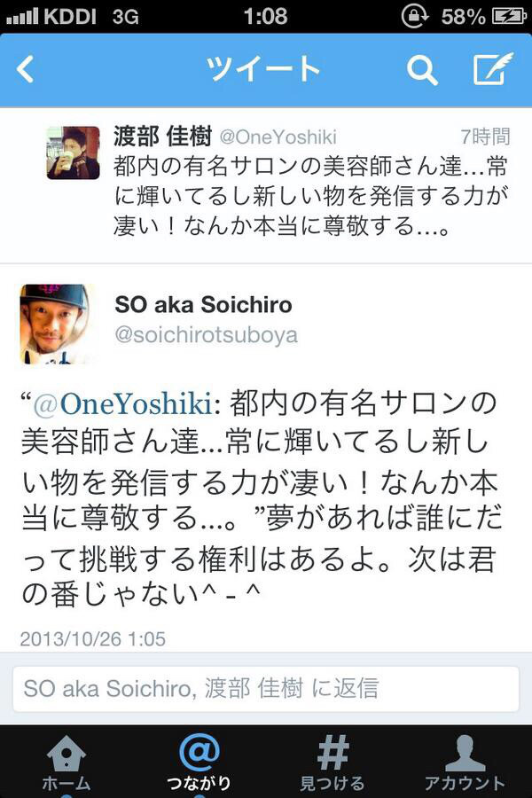
Task: Tap SO aka Soichiro's avatar photo
Action: (56, 325)
